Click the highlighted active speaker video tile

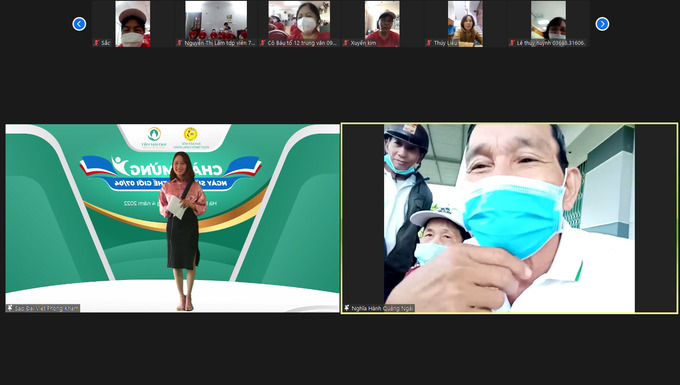pyautogui.click(x=510, y=218)
